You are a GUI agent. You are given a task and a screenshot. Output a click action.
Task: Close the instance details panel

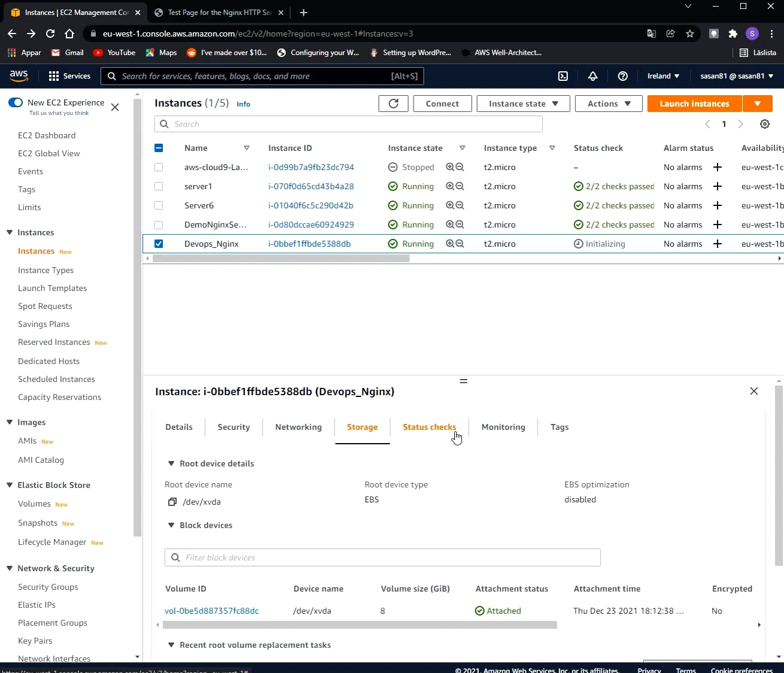click(754, 391)
